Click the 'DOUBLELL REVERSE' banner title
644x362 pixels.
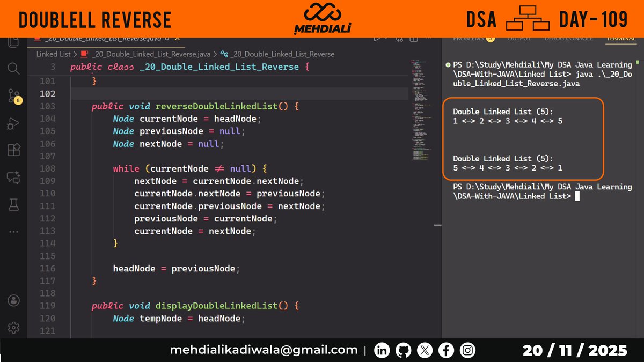95,20
